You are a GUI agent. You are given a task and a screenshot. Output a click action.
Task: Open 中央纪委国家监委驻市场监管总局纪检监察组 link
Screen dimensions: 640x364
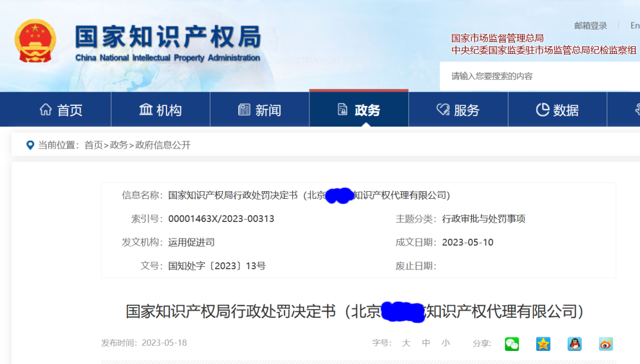543,50
